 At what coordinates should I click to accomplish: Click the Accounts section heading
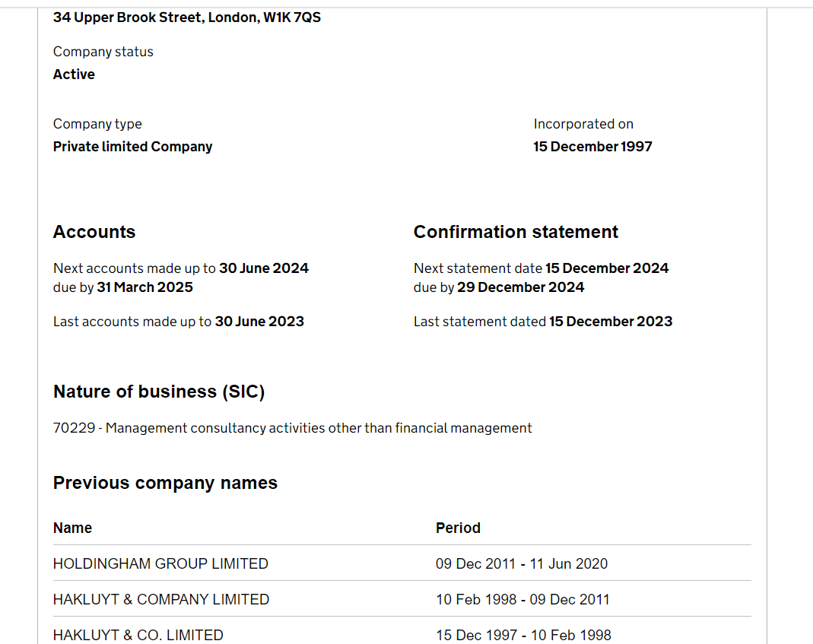click(94, 232)
